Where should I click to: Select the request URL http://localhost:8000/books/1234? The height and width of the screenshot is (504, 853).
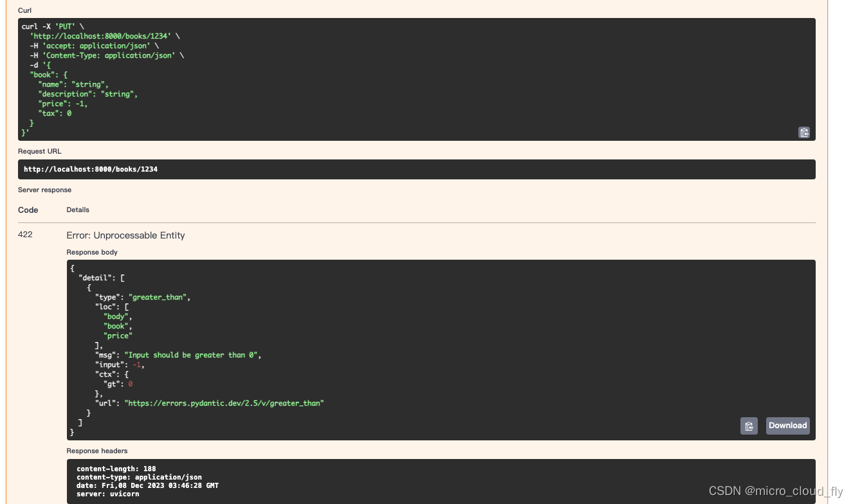click(91, 170)
